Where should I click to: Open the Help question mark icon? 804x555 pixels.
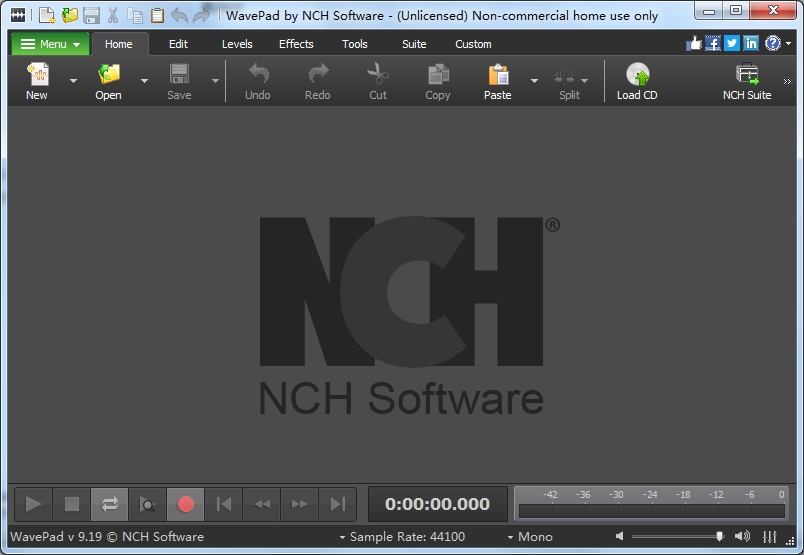pos(773,44)
